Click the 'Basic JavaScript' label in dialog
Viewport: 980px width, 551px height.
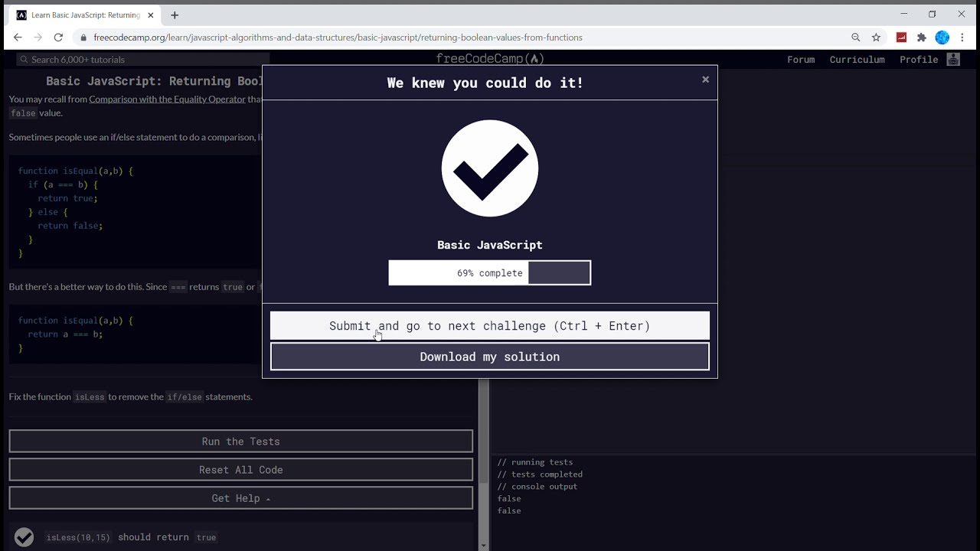[x=490, y=245]
